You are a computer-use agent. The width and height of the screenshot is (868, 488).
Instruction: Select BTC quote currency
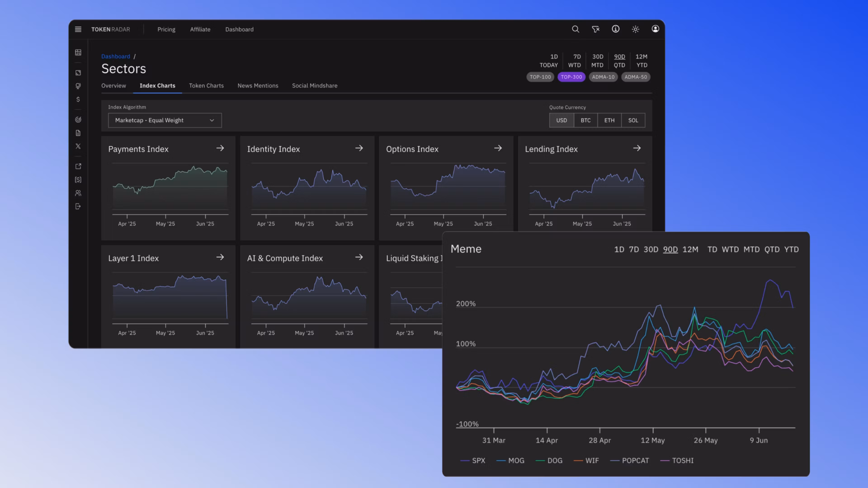click(x=585, y=120)
